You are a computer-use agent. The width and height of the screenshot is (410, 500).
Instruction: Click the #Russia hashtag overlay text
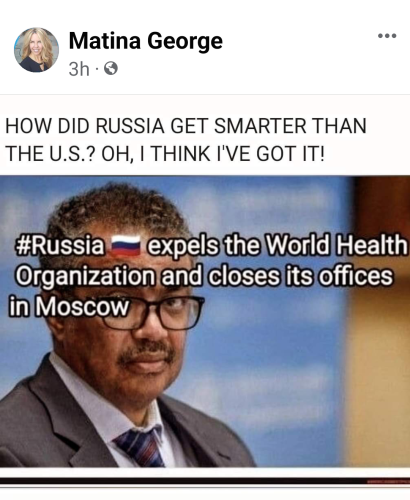60,246
